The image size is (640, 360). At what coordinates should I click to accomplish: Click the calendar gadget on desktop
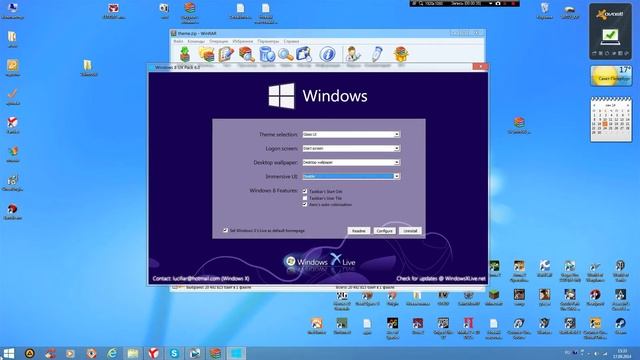click(x=611, y=120)
